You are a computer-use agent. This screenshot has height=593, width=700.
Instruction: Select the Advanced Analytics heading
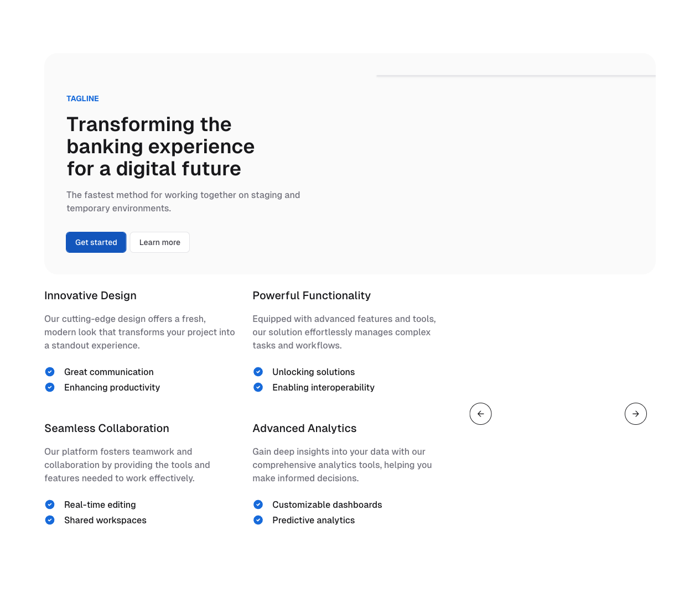point(304,428)
